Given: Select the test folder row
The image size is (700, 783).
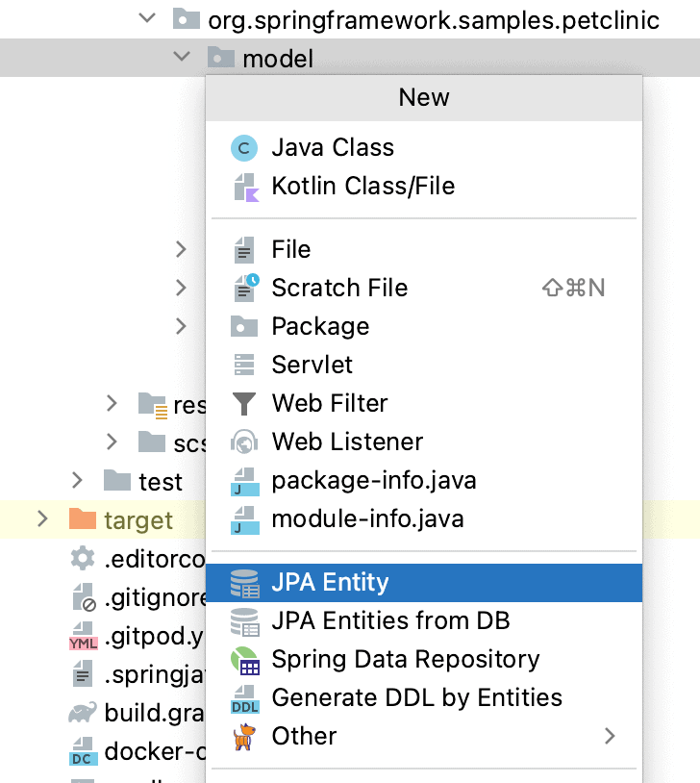Looking at the screenshot, I should coord(102,481).
